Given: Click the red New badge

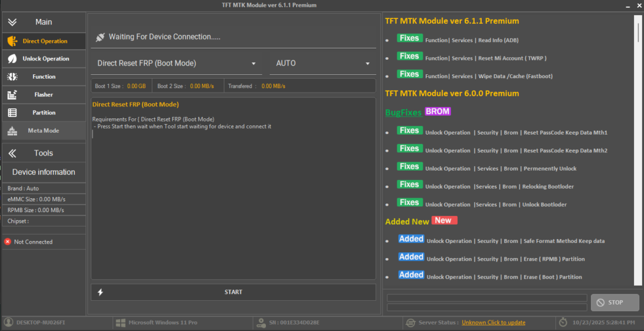Looking at the screenshot, I should [x=445, y=220].
